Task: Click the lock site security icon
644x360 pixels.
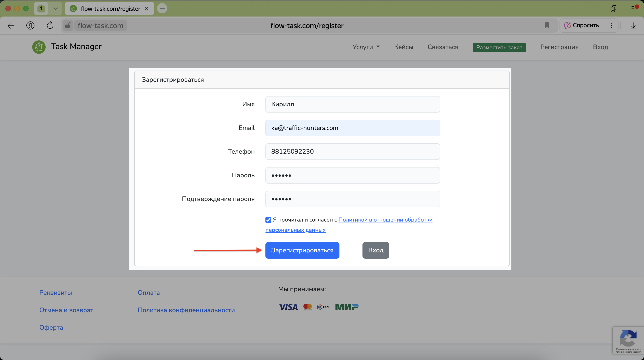Action: coord(68,25)
